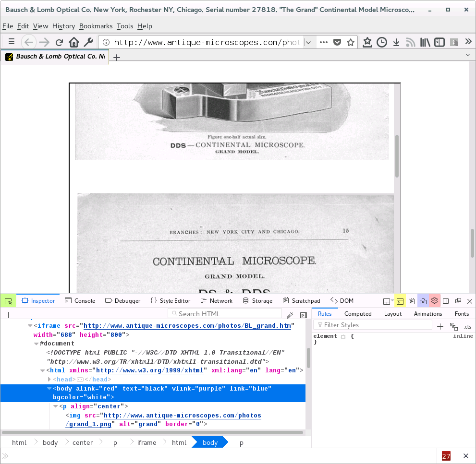Show the Downloads list

pos(396,42)
